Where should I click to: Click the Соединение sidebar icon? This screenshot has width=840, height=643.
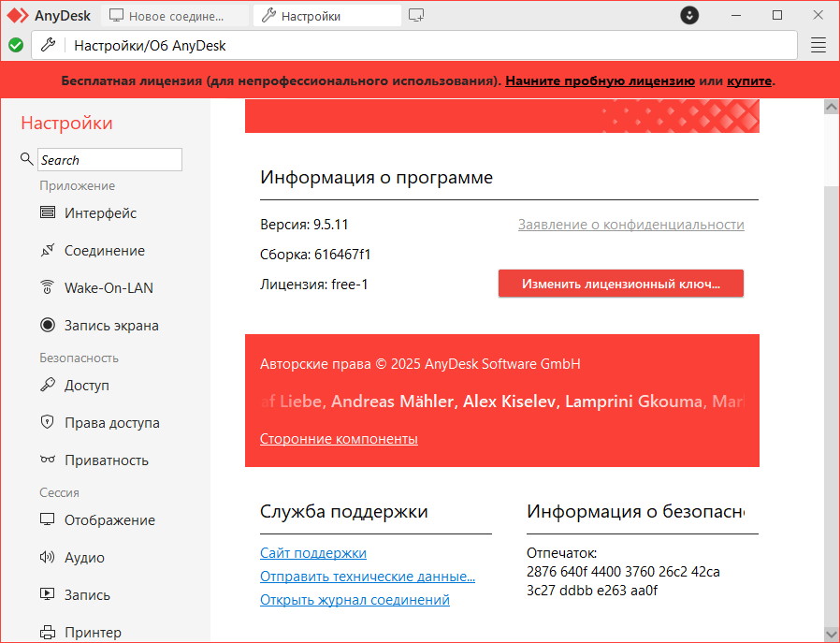(48, 250)
